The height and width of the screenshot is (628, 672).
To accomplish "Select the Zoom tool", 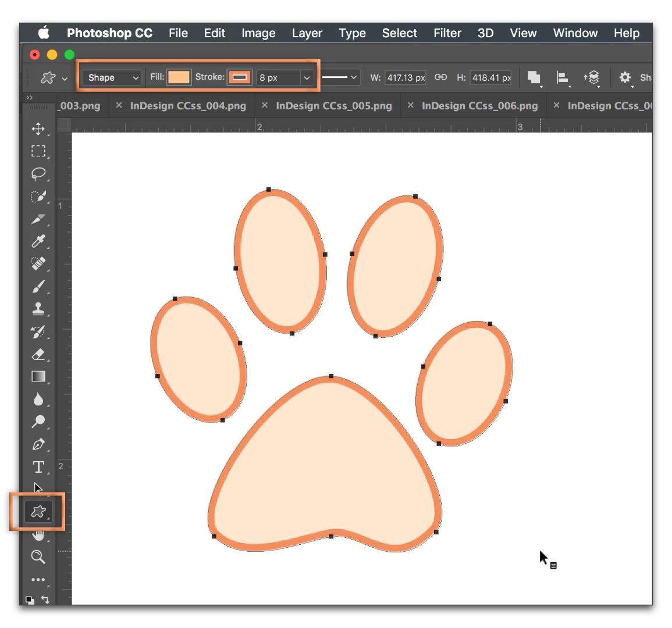I will 38,557.
